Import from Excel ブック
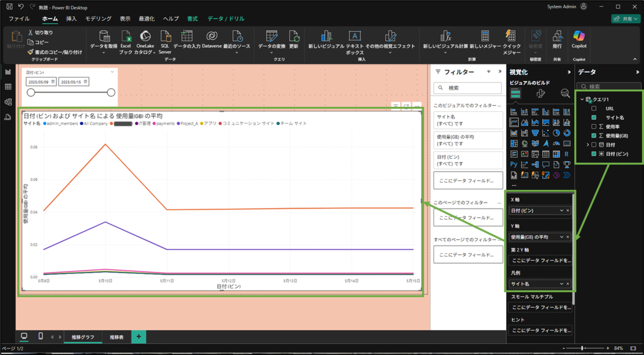The image size is (644, 355). coord(126,42)
